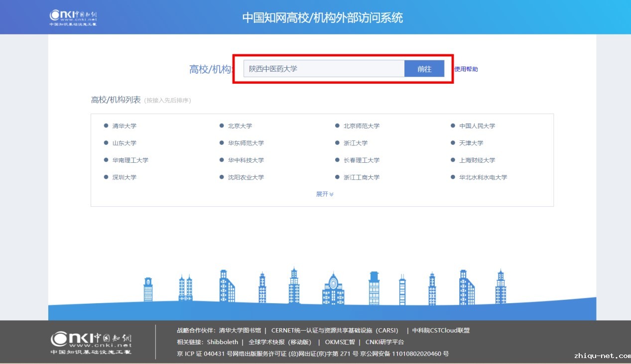
Task: Click the CNKI logo in the header
Action: 73,17
